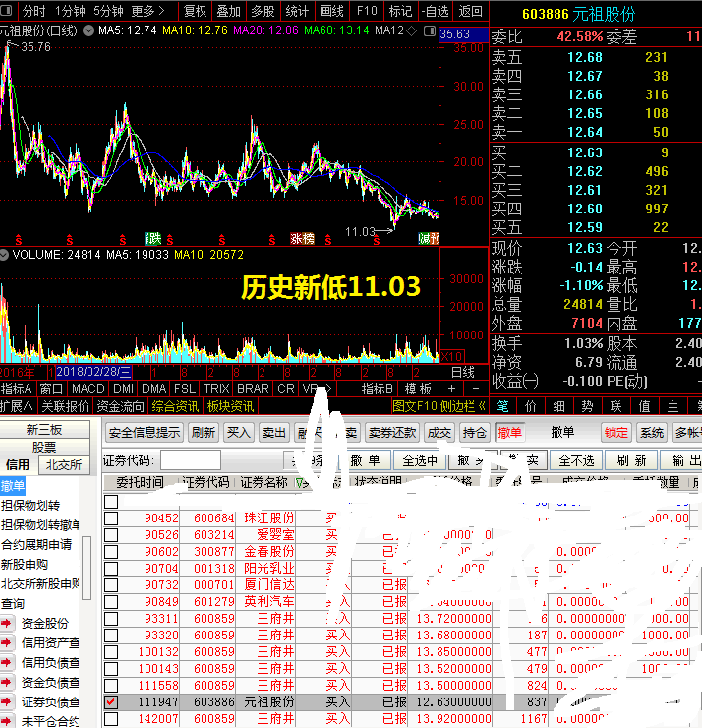Click the minus zoom button beside 模板
702x728 pixels.
click(476, 389)
